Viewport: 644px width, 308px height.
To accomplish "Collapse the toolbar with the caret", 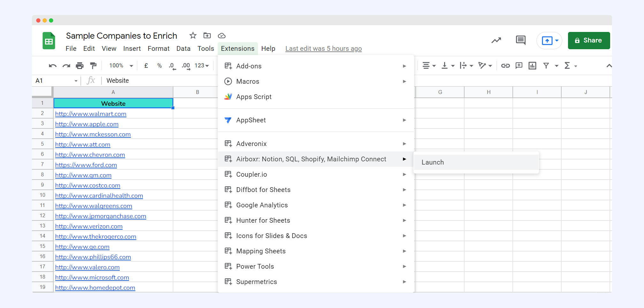I will (x=609, y=65).
